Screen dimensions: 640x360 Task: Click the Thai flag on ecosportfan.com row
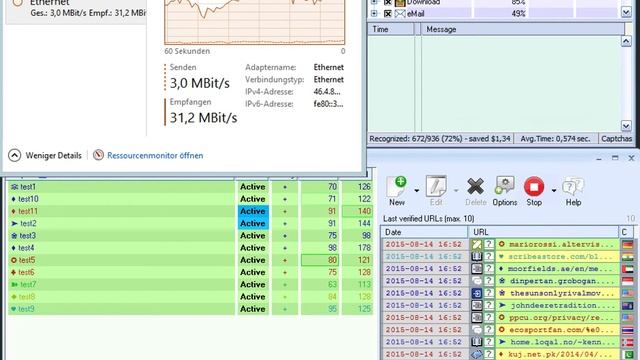[x=627, y=330]
